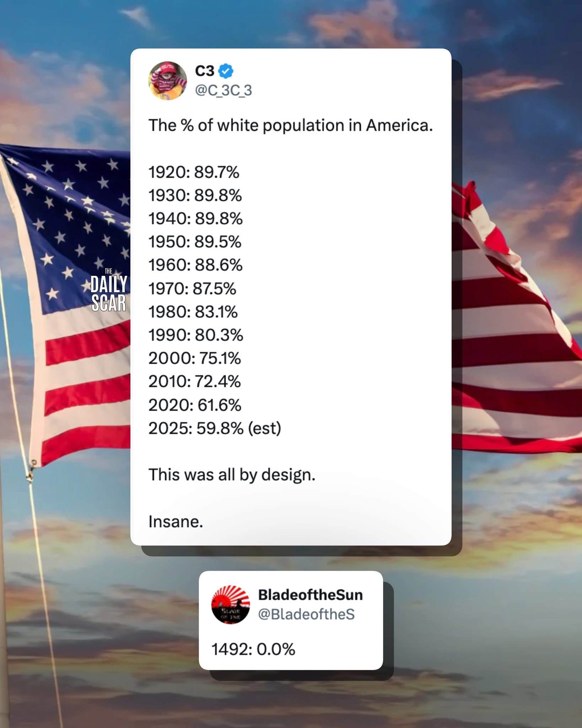
Task: Click the "2025: 59.8% (est)" line
Action: pos(215,428)
